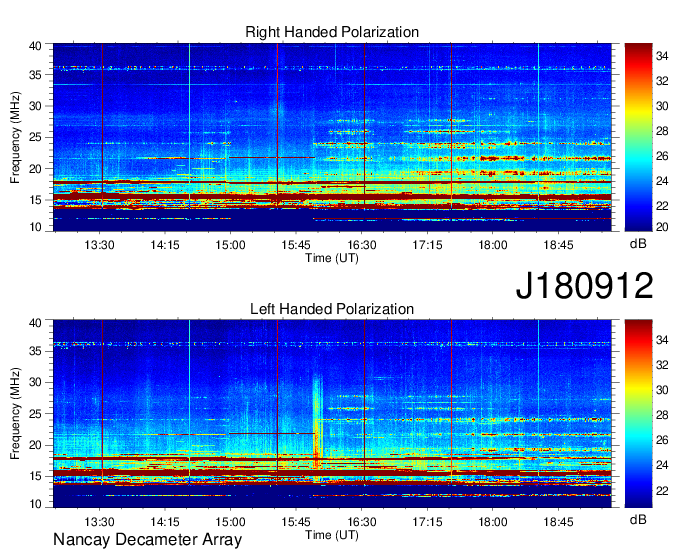The height and width of the screenshot is (552, 680).
Task: Click the '34' dB label on Right Handed color bar
Action: pyautogui.click(x=662, y=56)
